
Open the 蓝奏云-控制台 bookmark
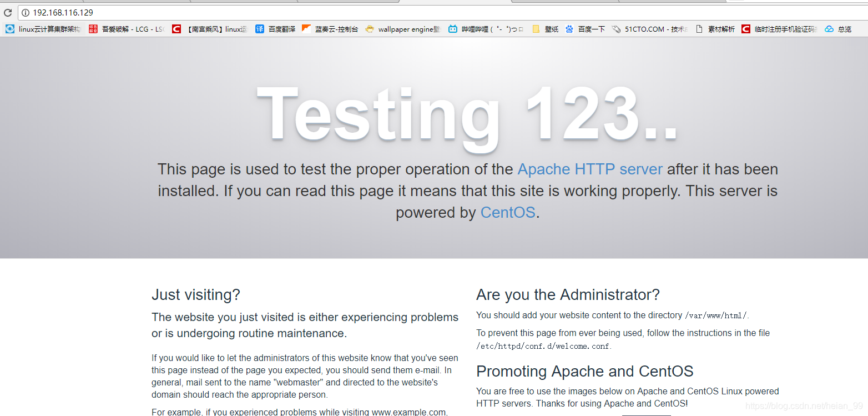tap(330, 29)
